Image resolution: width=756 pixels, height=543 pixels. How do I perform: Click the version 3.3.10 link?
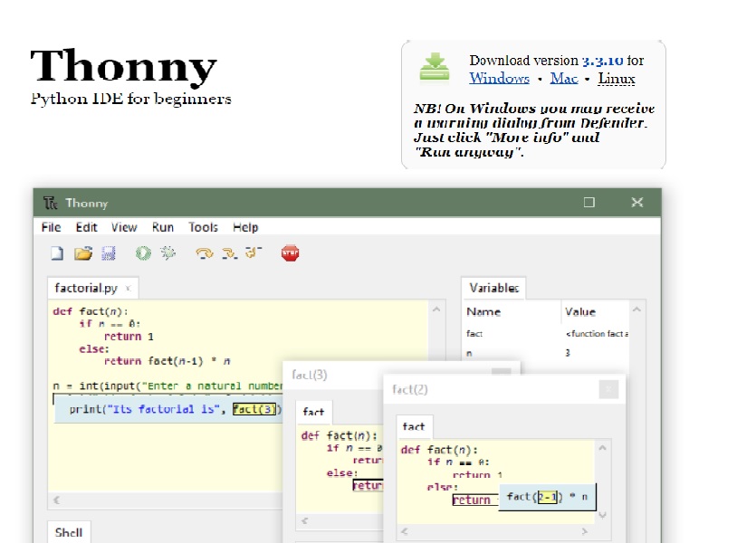[602, 61]
